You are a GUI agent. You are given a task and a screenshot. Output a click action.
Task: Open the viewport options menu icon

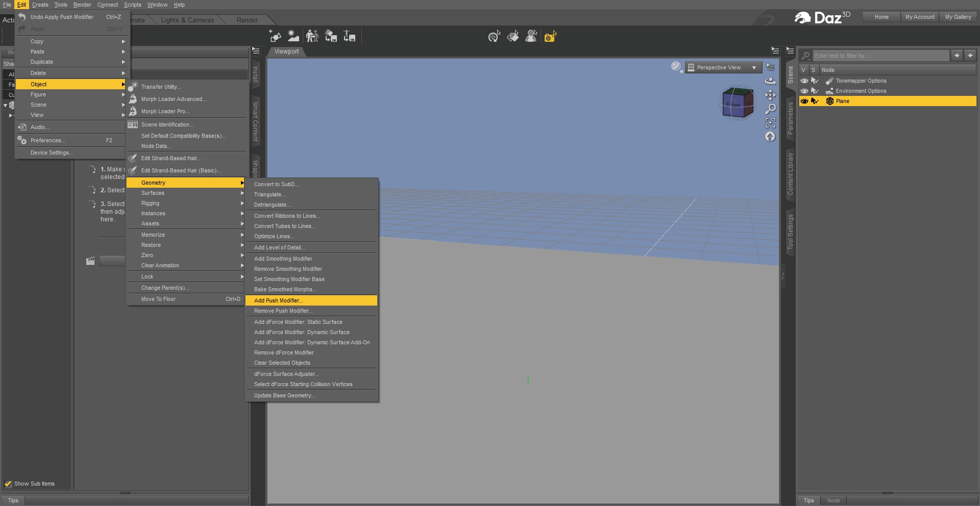tap(770, 67)
